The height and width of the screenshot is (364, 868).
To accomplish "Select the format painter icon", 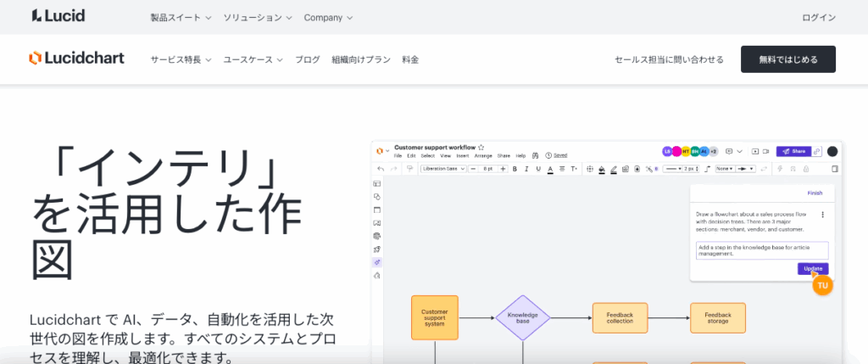I will [x=409, y=169].
